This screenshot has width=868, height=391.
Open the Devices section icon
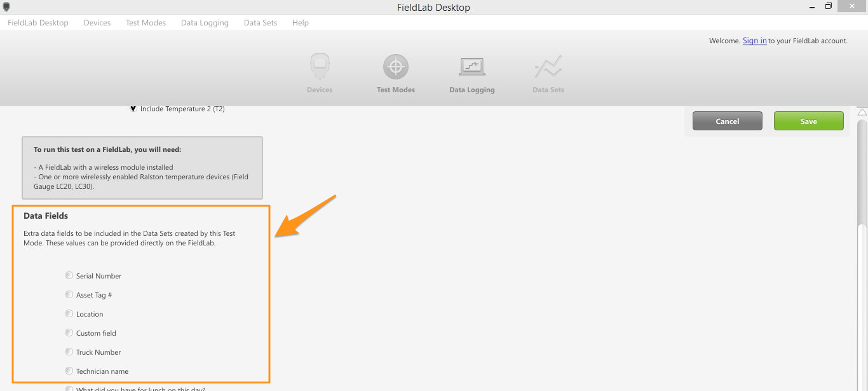[x=320, y=67]
